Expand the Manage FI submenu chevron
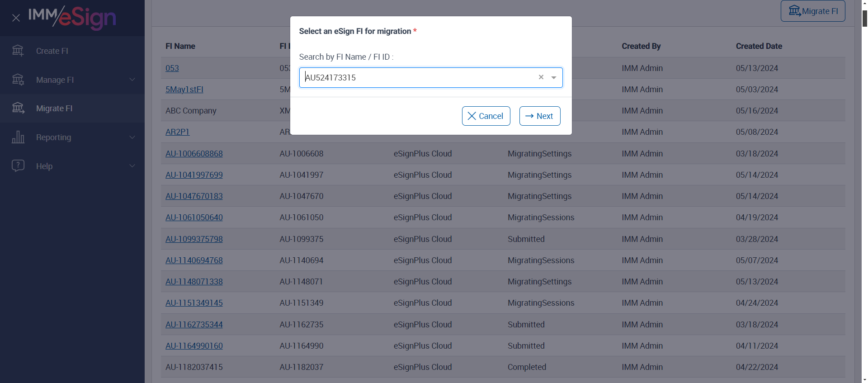This screenshot has height=383, width=868. [132, 80]
